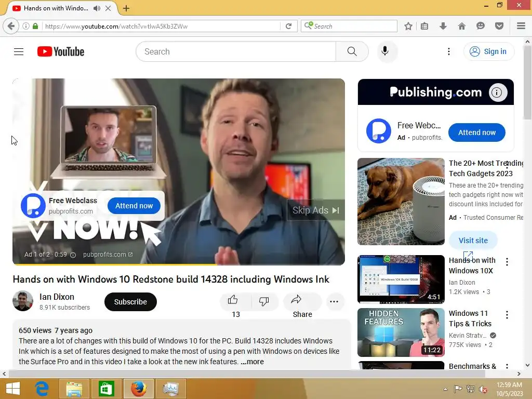
Task: Open the YouTube guide hamburger menu
Action: 19,51
